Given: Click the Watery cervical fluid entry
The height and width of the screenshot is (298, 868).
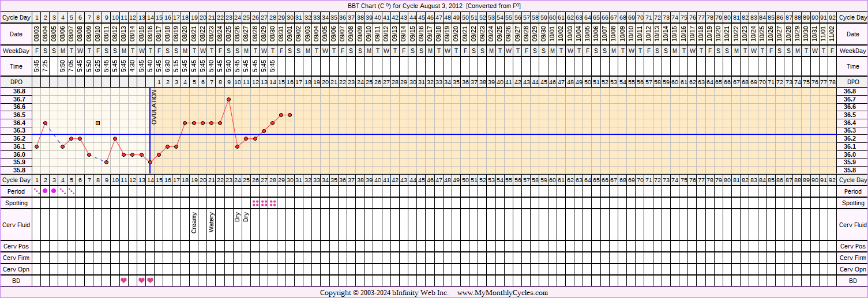Looking at the screenshot, I should [x=211, y=222].
